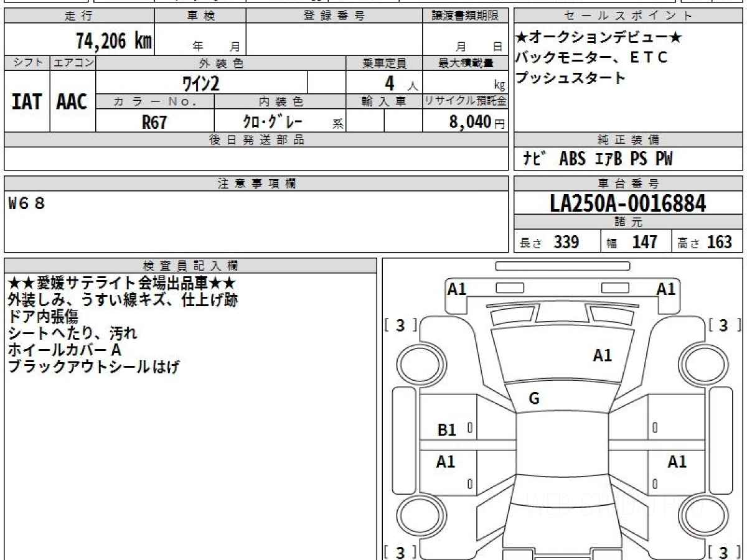Click the mileage value 74,206 km
Image resolution: width=747 pixels, height=560 pixels.
click(114, 40)
